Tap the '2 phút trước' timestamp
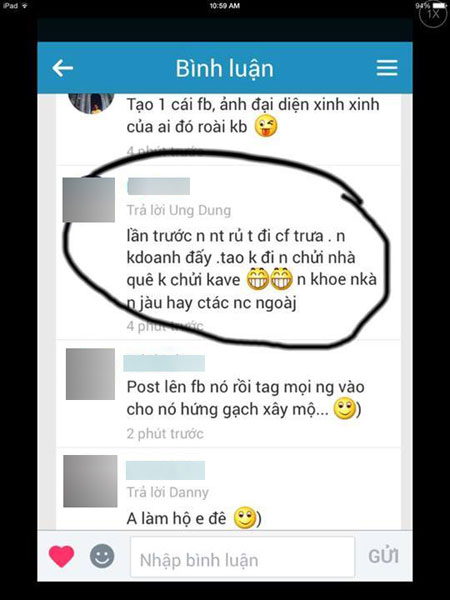The image size is (450, 600). point(165,434)
